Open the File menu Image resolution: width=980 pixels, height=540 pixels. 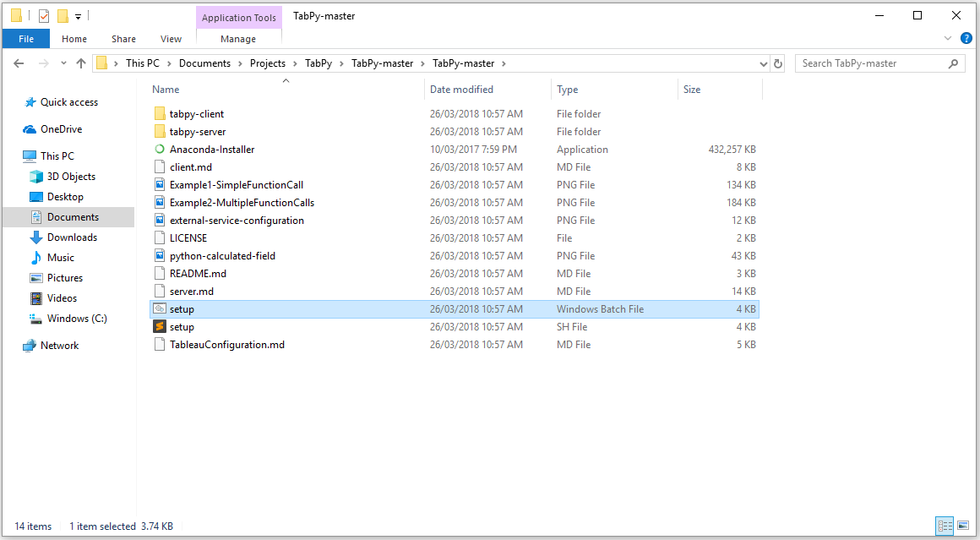[26, 39]
